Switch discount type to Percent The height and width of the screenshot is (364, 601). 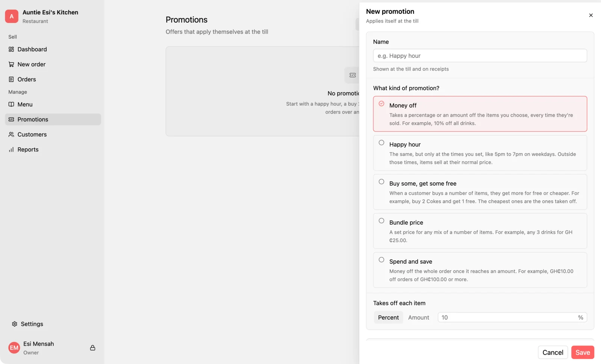(388, 317)
